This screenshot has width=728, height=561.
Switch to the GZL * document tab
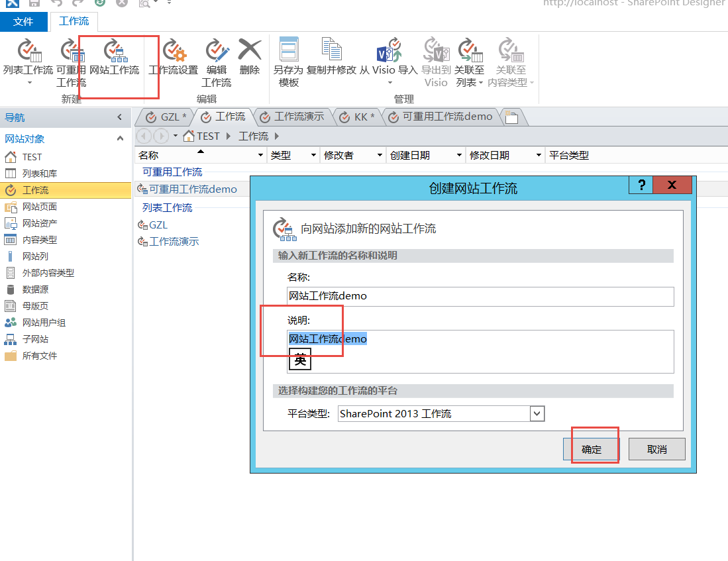[166, 117]
